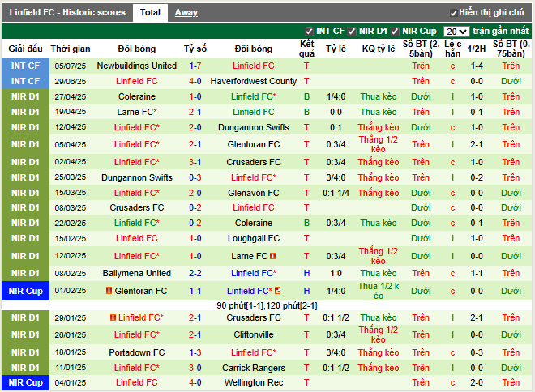Open Coleraine team link on 27/04/25 row
535x392 pixels.
click(x=137, y=96)
